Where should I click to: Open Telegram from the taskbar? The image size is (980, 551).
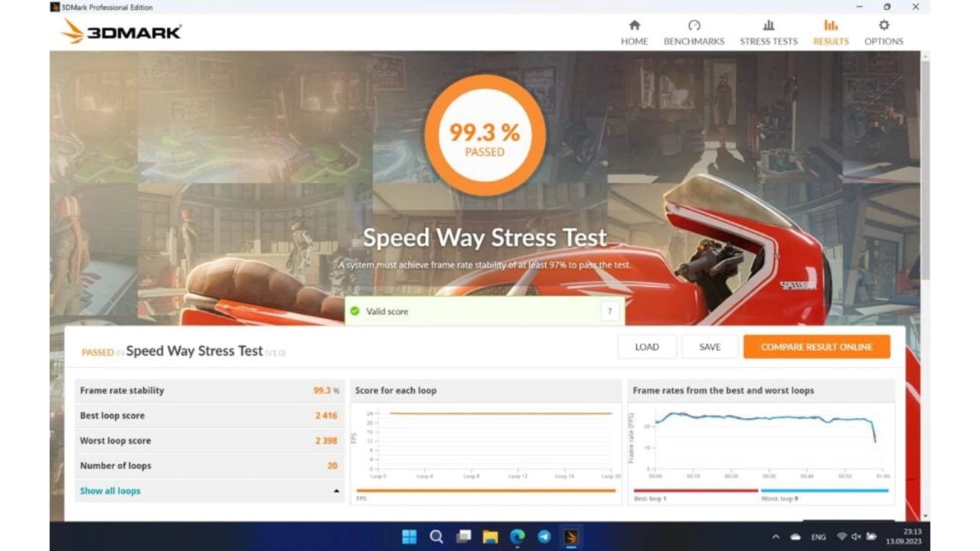(x=544, y=536)
